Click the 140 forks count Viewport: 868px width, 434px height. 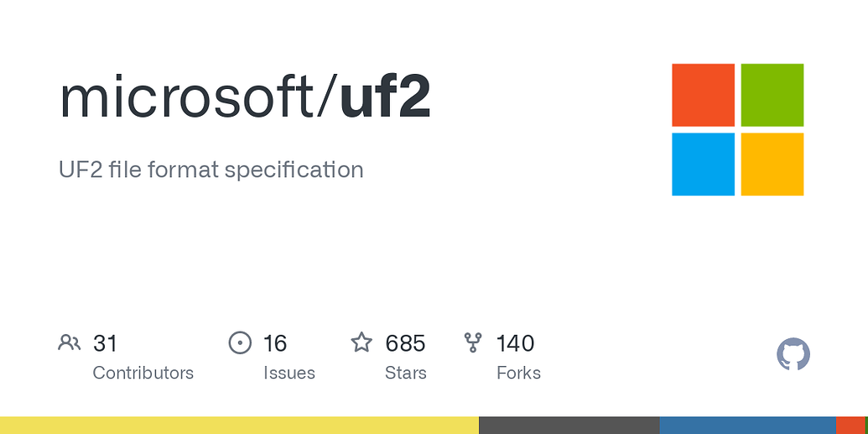pyautogui.click(x=515, y=343)
